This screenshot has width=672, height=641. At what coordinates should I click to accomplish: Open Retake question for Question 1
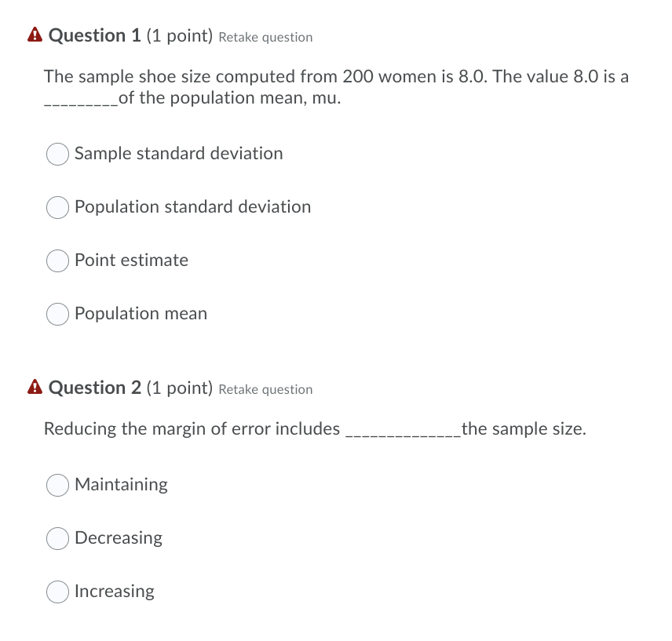pyautogui.click(x=265, y=37)
